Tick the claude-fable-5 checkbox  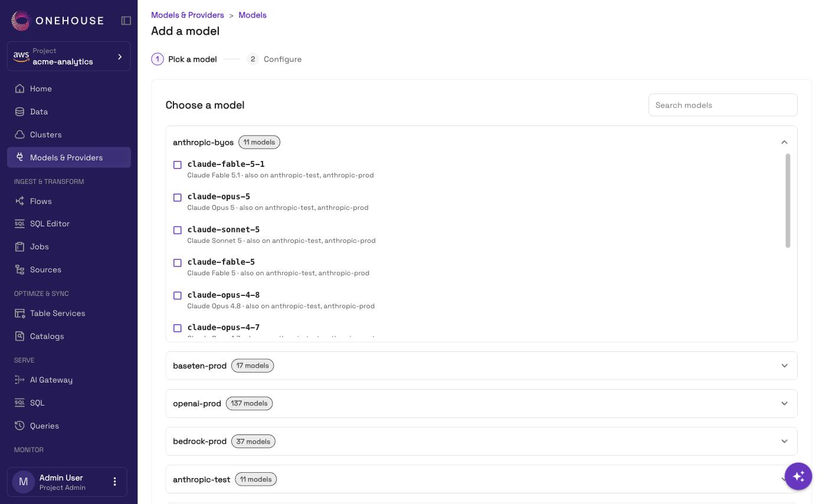click(177, 263)
